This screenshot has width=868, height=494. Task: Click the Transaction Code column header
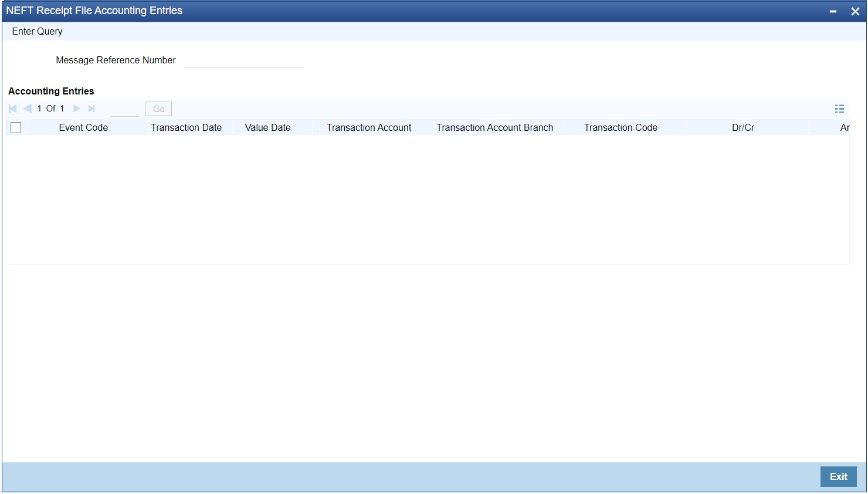point(621,127)
